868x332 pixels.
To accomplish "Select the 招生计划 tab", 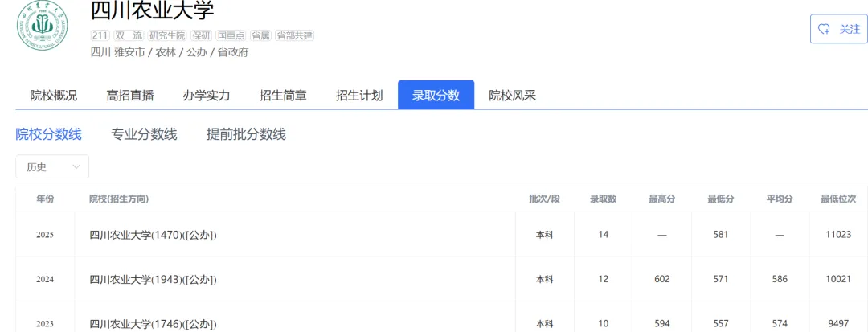I will (x=359, y=95).
